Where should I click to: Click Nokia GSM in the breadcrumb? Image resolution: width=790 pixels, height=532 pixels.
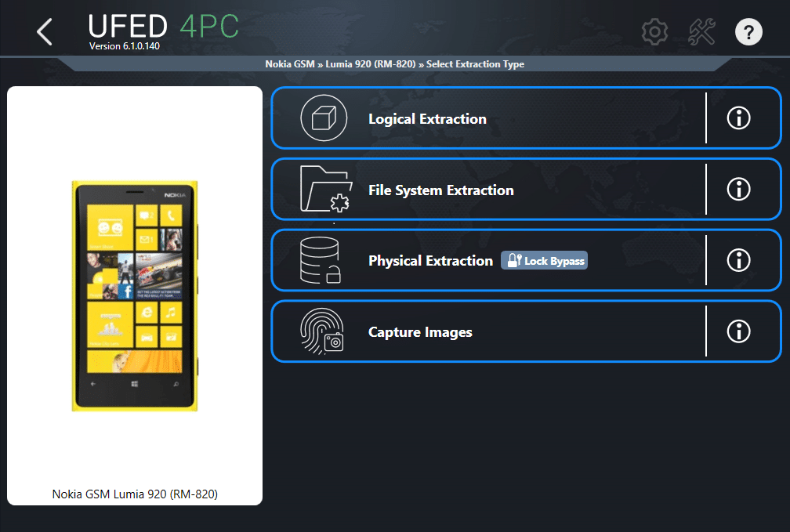[x=290, y=64]
